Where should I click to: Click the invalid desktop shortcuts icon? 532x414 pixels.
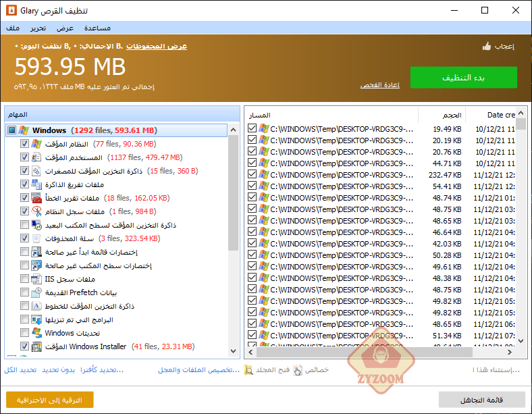click(x=36, y=265)
